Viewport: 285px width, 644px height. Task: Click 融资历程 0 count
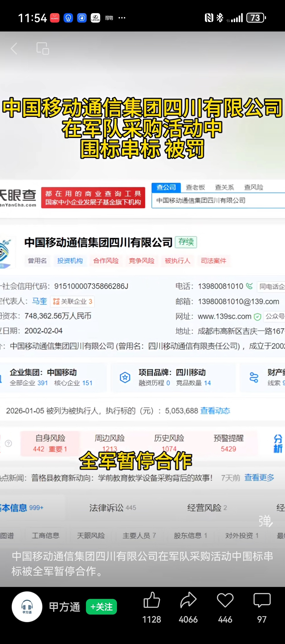pyautogui.click(x=154, y=383)
